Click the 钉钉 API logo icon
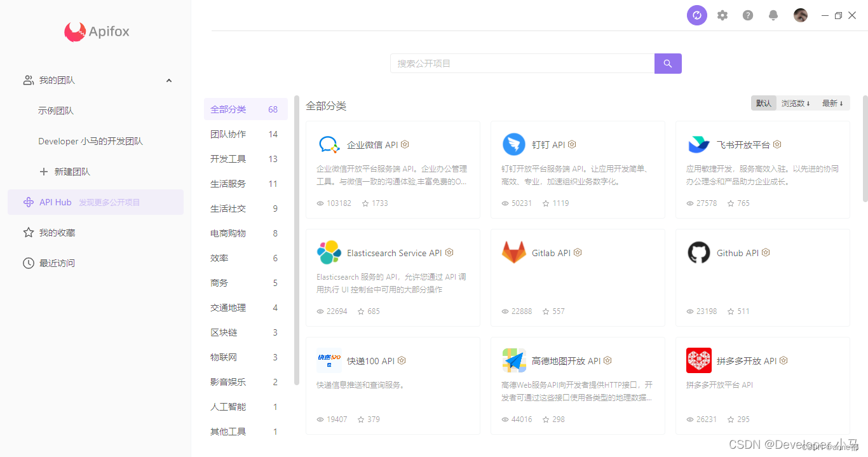Image resolution: width=868 pixels, height=457 pixels. point(514,145)
